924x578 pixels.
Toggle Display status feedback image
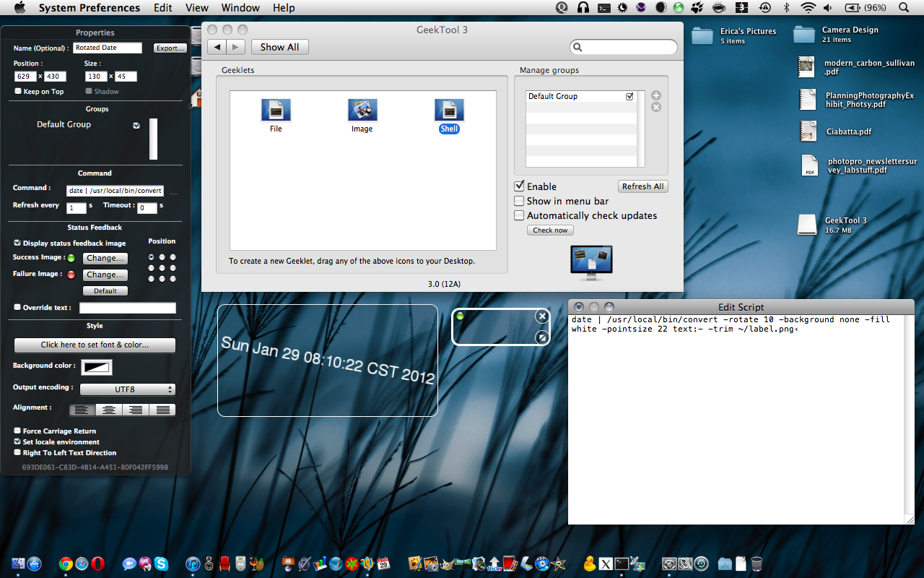18,243
